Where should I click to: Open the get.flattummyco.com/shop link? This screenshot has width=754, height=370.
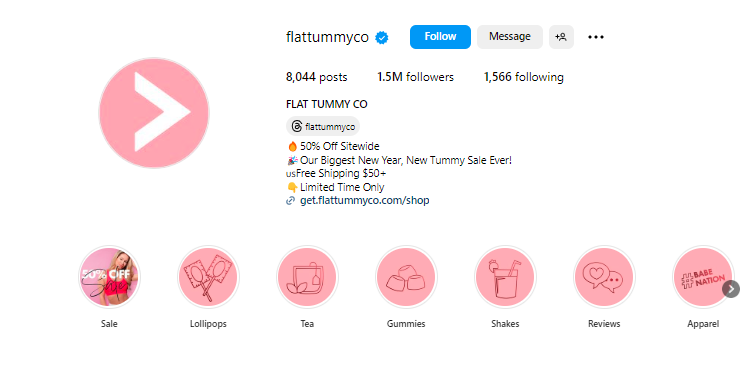tap(364, 200)
